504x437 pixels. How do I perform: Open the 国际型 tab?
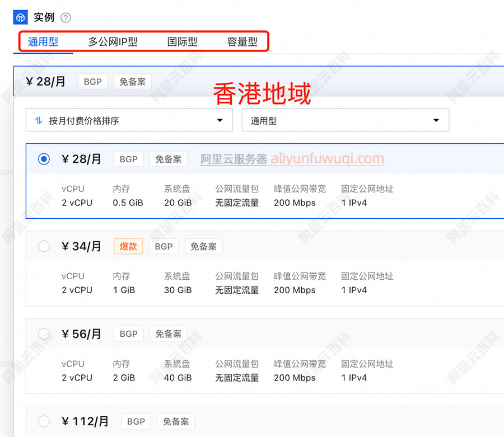click(182, 42)
